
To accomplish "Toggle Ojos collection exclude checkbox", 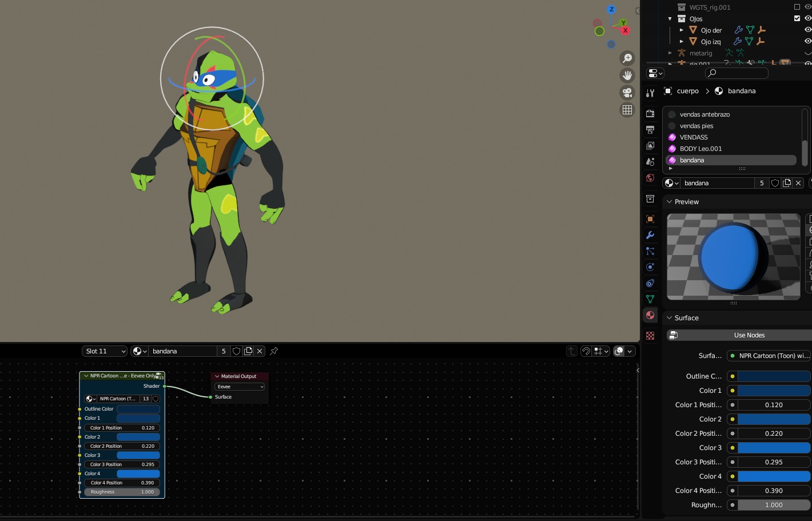I will click(797, 18).
